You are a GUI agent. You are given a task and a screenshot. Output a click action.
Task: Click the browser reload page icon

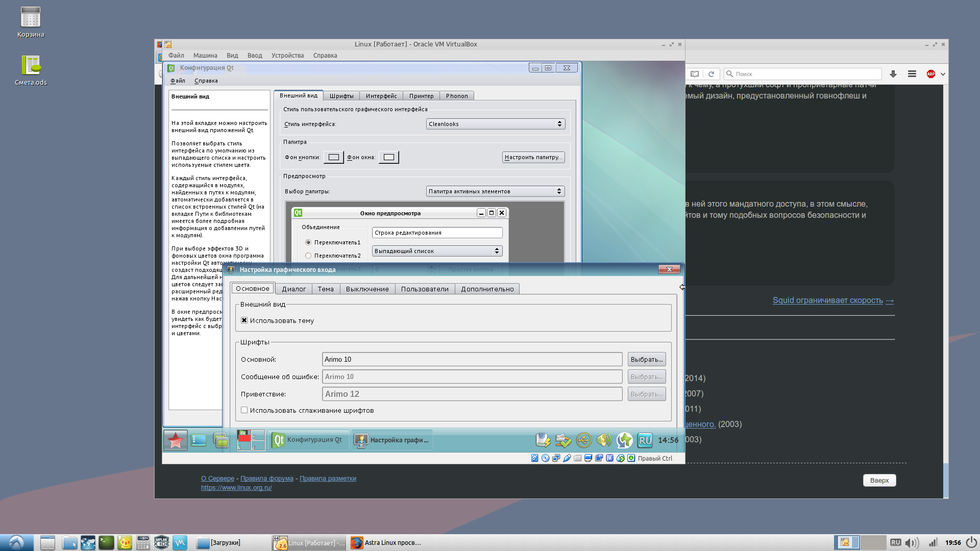pos(711,74)
